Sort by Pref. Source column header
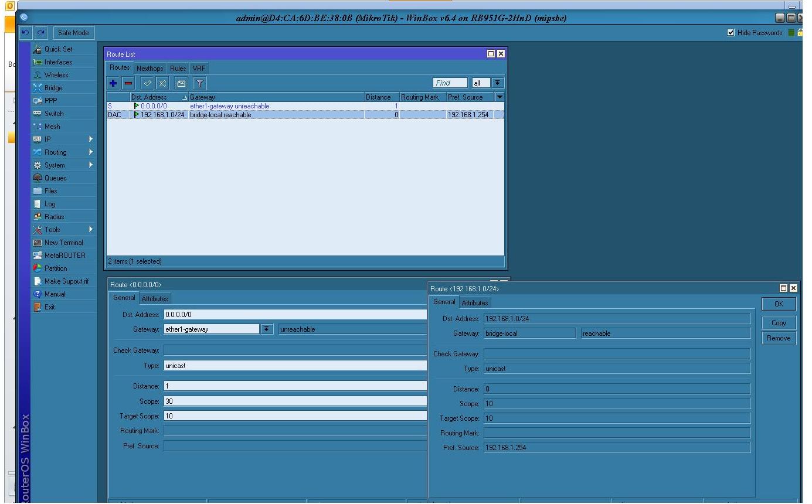 tap(470, 97)
